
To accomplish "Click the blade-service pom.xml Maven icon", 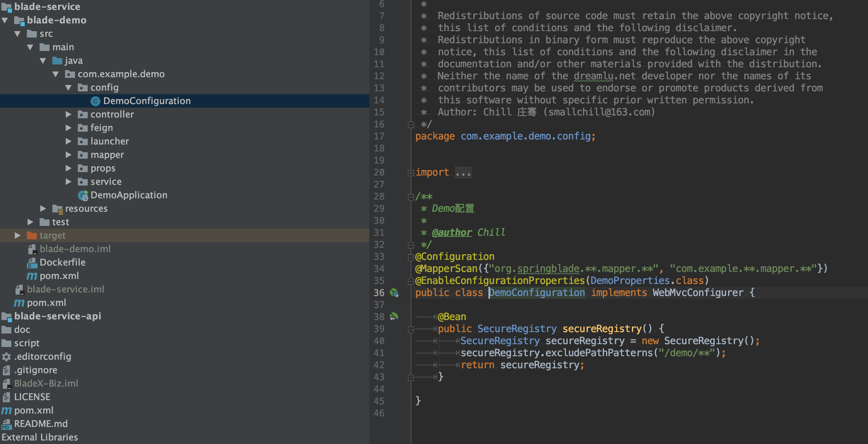I will click(x=19, y=303).
